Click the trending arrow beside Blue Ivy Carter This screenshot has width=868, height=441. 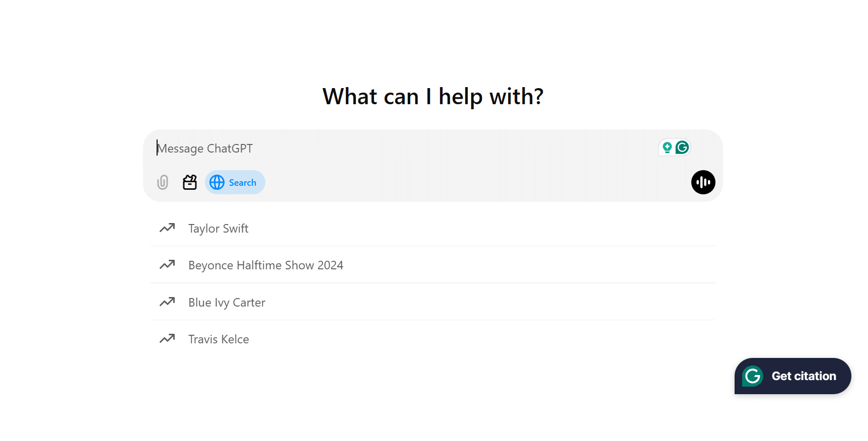[x=167, y=302]
